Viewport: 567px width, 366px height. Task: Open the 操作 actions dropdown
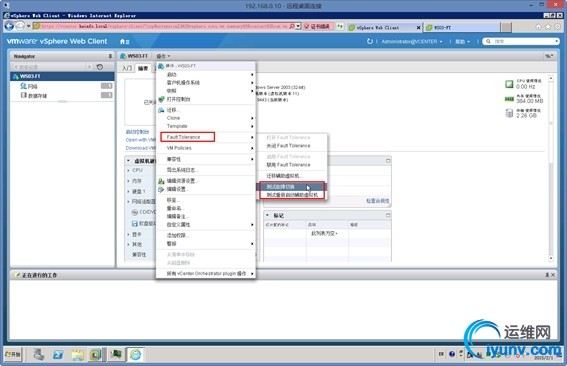163,56
